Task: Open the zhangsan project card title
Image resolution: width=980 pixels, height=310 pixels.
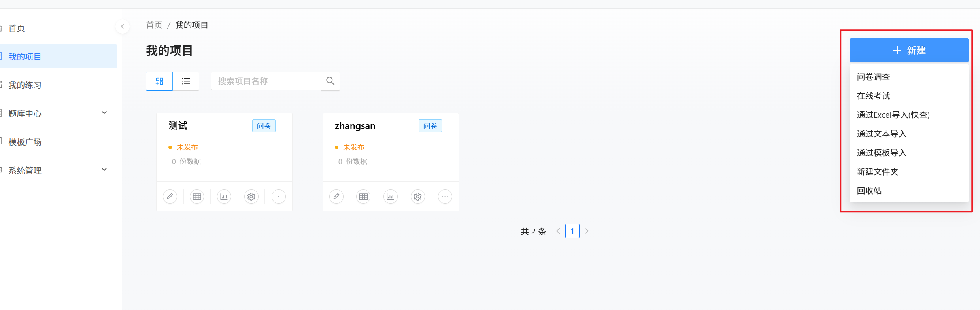Action: click(355, 126)
